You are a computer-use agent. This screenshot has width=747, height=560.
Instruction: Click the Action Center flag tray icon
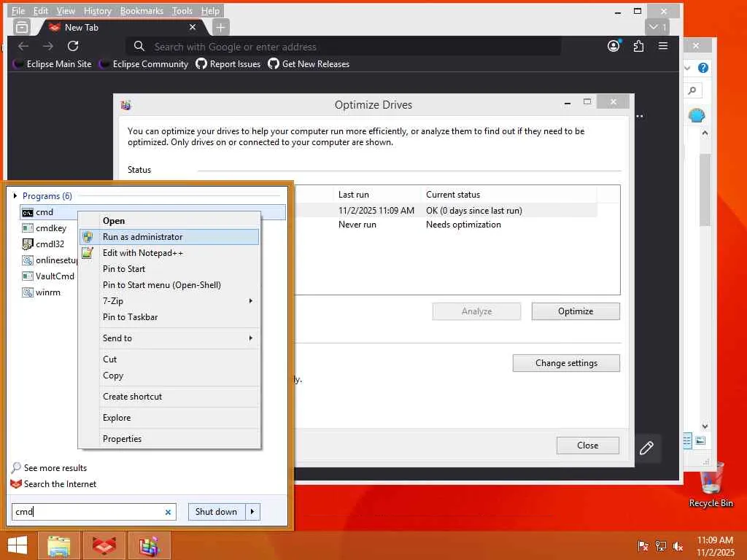point(643,545)
